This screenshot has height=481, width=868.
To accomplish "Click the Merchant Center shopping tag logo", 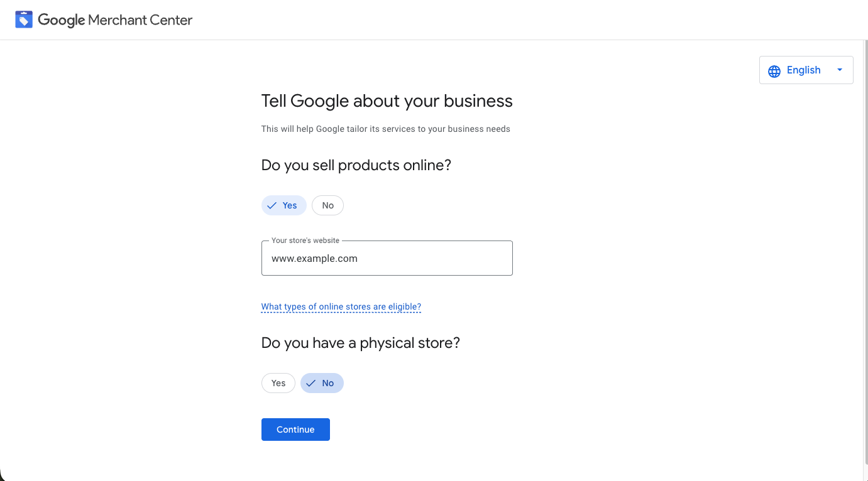I will (x=24, y=20).
